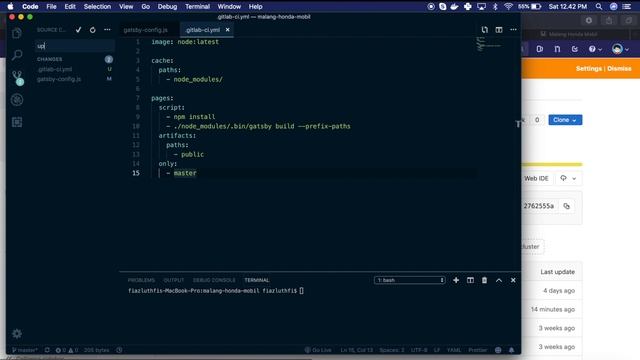Open the Clone dropdown in browser
Viewport: 640px width, 360px height.
pyautogui.click(x=565, y=120)
